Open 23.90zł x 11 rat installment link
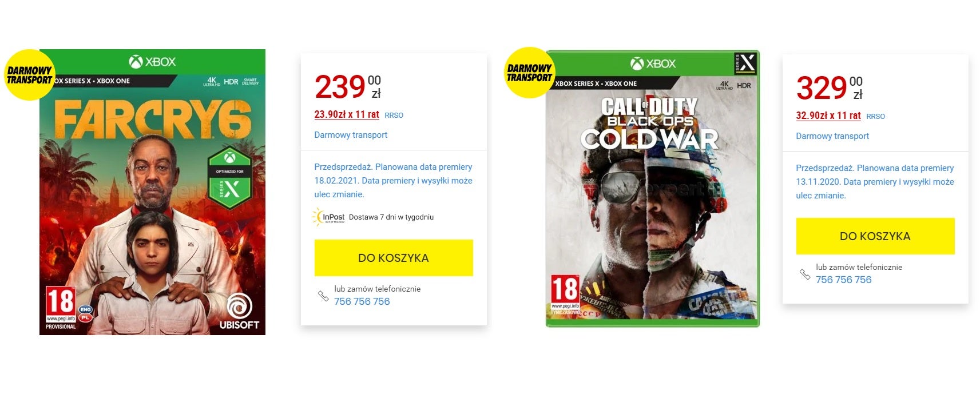Screen dimensions: 980x410 (x=347, y=114)
